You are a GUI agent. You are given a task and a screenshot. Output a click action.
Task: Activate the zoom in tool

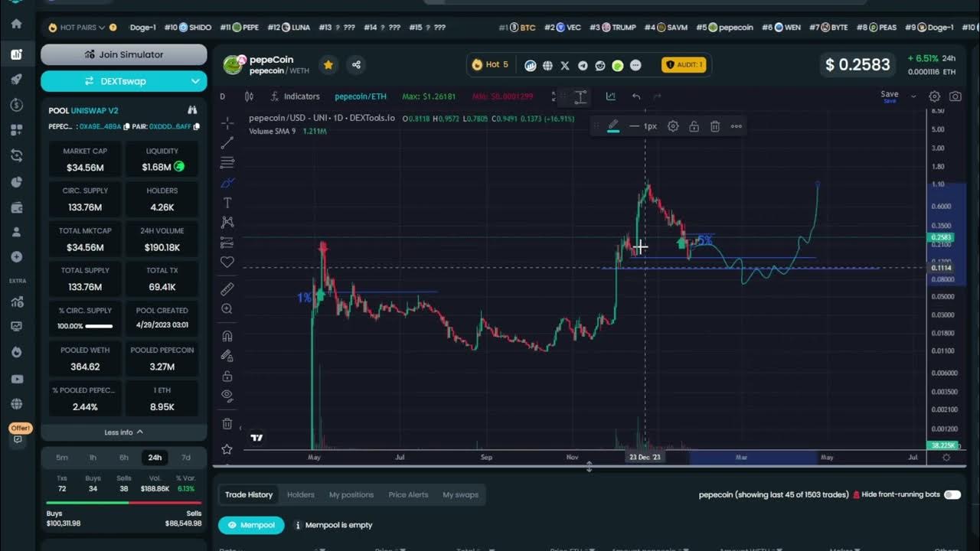(x=227, y=309)
